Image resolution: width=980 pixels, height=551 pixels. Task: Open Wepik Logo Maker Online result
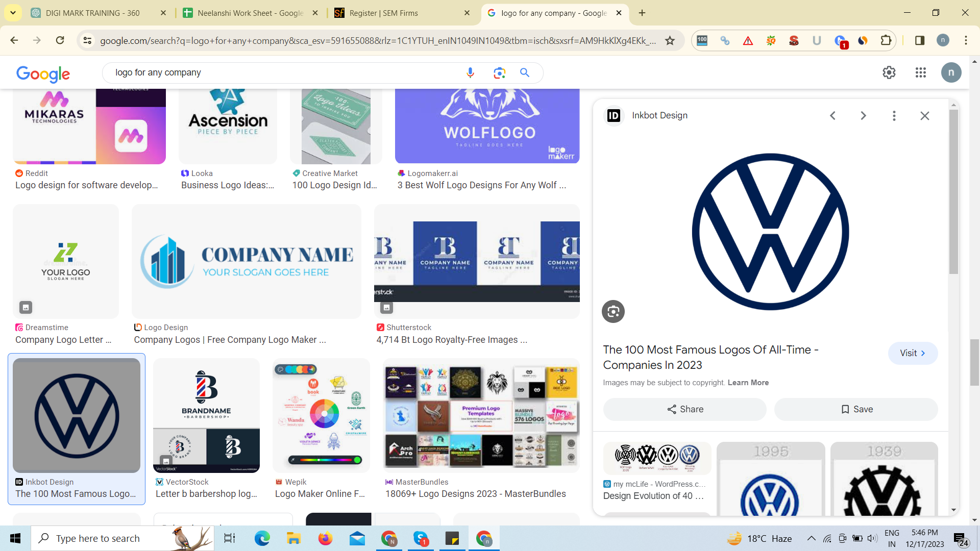(320, 494)
